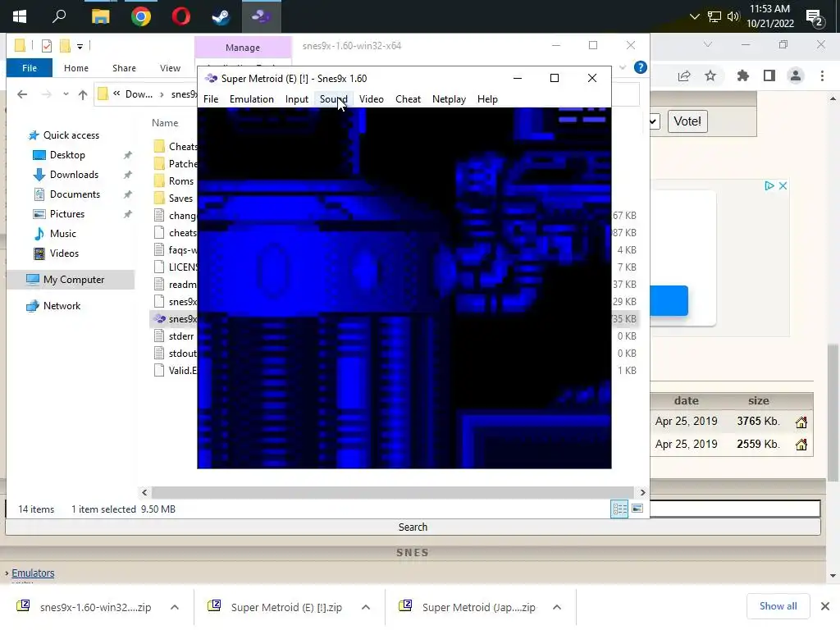This screenshot has width=840, height=630.
Task: Open Explorer help question mark
Action: point(640,67)
